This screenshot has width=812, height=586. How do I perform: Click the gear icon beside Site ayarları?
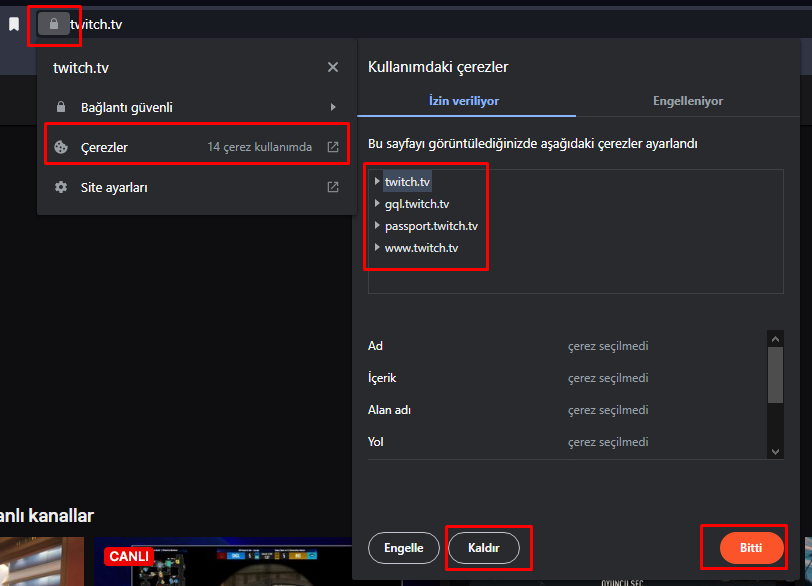(61, 187)
